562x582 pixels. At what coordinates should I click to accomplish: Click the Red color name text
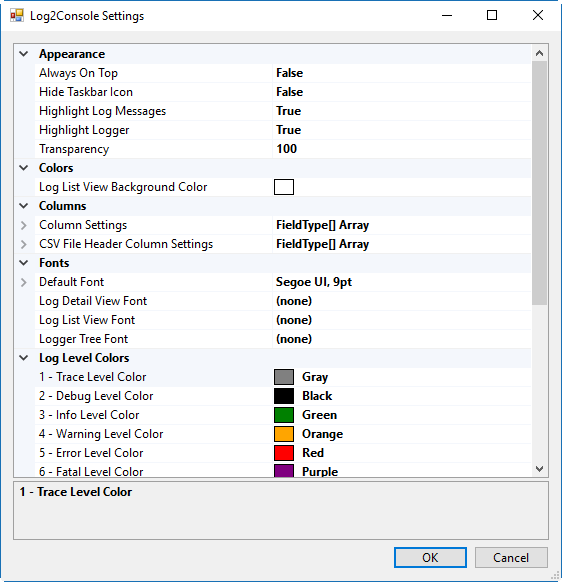tap(313, 453)
